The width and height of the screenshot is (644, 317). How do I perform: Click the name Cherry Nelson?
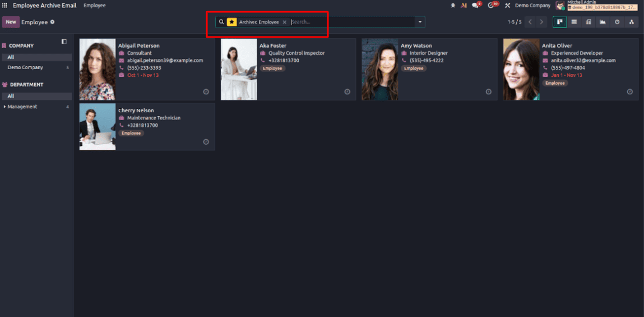pyautogui.click(x=136, y=110)
